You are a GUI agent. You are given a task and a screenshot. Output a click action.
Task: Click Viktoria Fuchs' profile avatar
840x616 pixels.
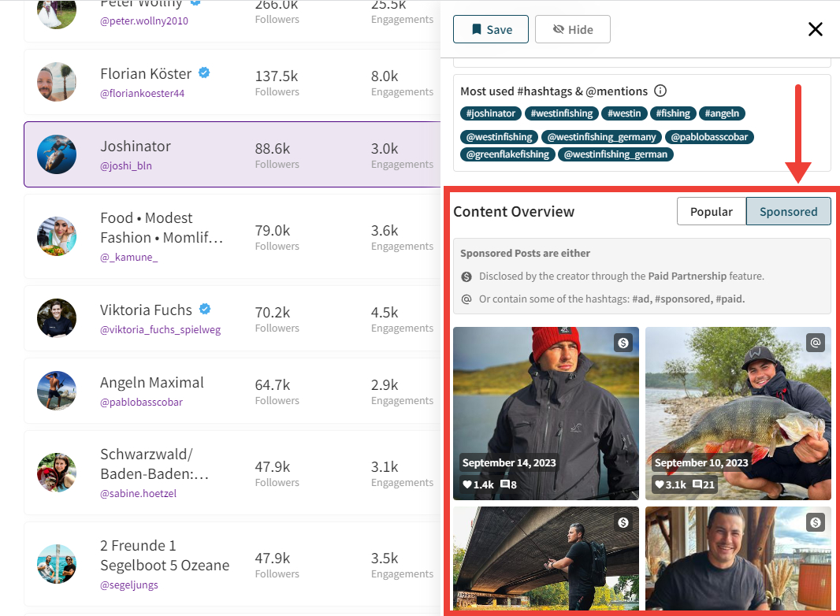pyautogui.click(x=57, y=318)
